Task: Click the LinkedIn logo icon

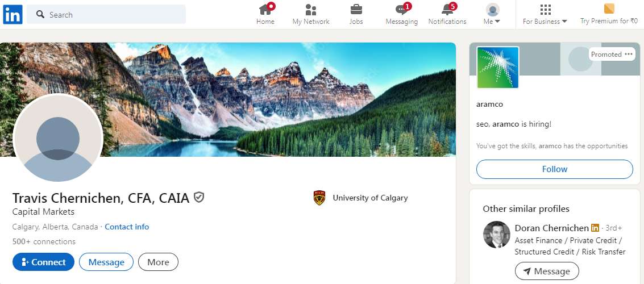Action: click(x=13, y=14)
